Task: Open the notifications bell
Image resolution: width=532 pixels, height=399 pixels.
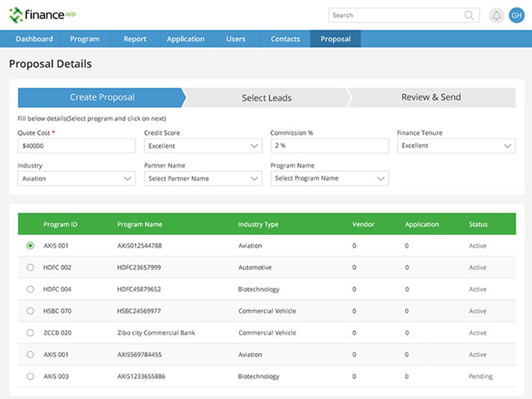Action: pos(496,16)
